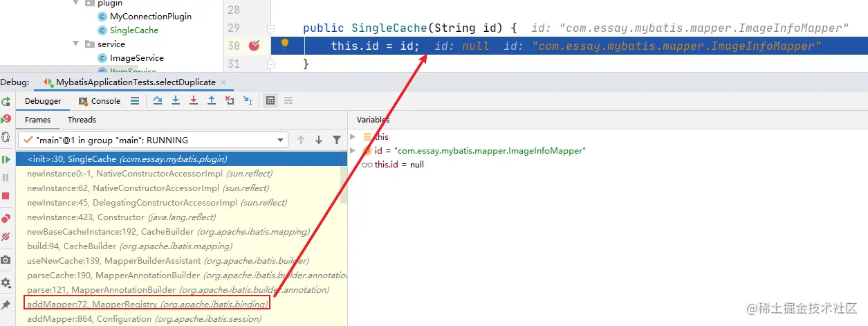Viewport: 868px width, 326px height.
Task: Close MybatisApplicationTests.selectDuplicate debug tab
Action: (x=225, y=82)
